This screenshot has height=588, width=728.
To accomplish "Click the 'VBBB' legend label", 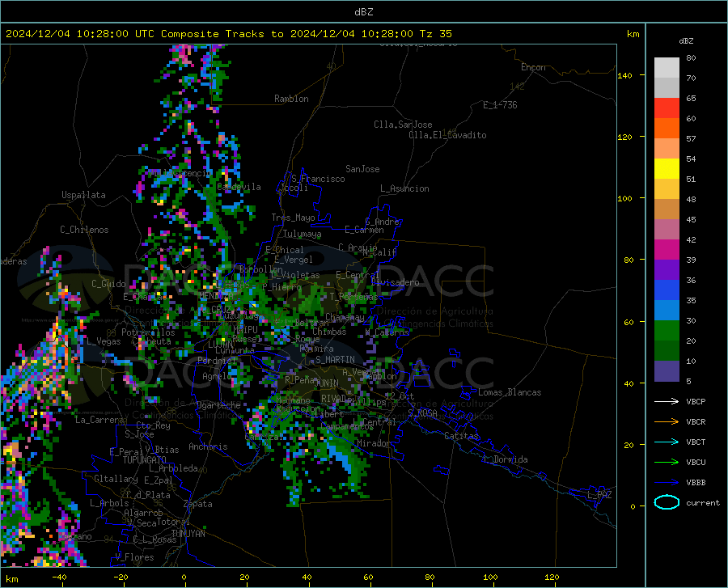I will (696, 483).
